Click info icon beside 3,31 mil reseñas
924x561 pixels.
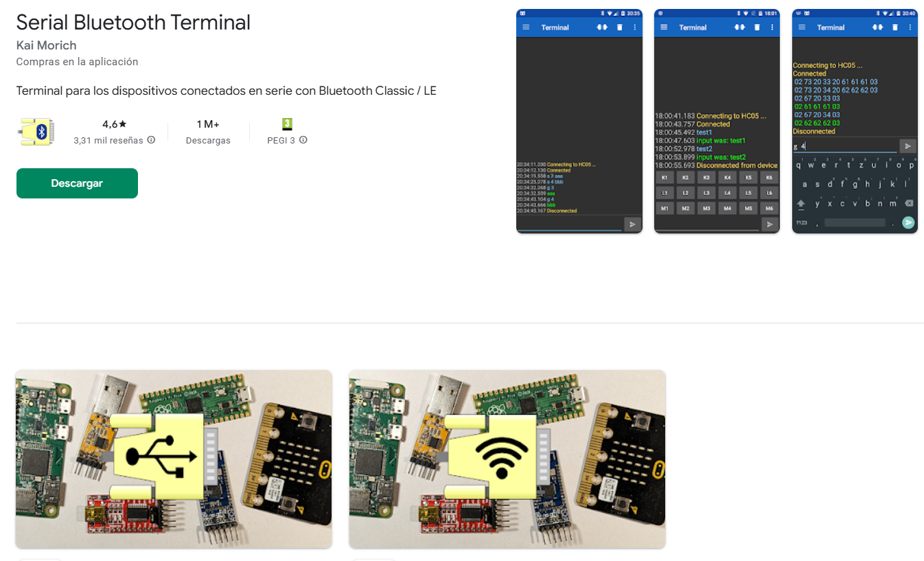(x=151, y=140)
